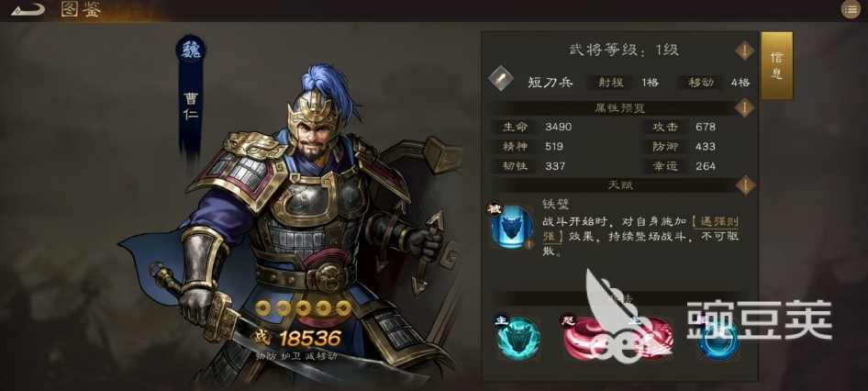Viewport: 868px width, 391px height.
Task: Go back using the top-left arrow
Action: pyautogui.click(x=28, y=10)
